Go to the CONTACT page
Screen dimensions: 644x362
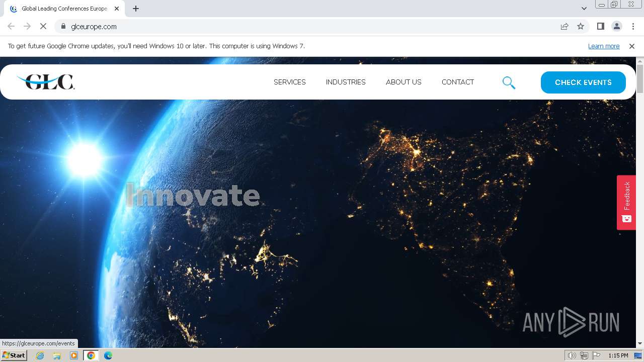click(x=458, y=82)
